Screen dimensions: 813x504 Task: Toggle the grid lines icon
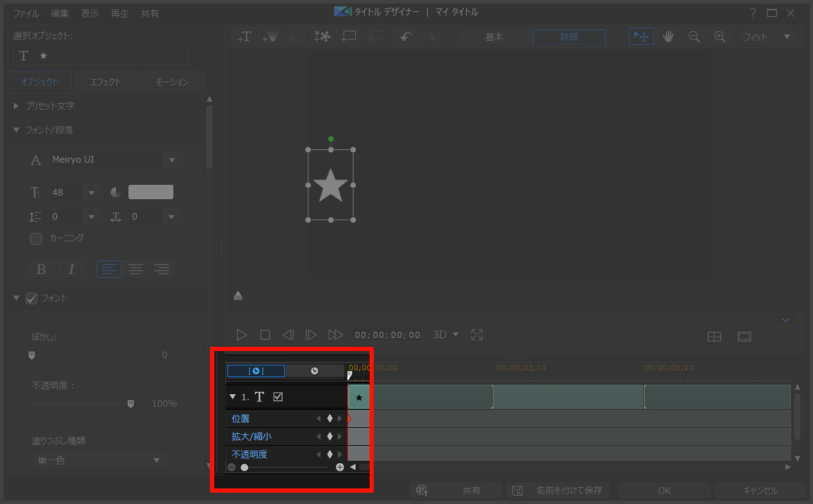click(715, 337)
